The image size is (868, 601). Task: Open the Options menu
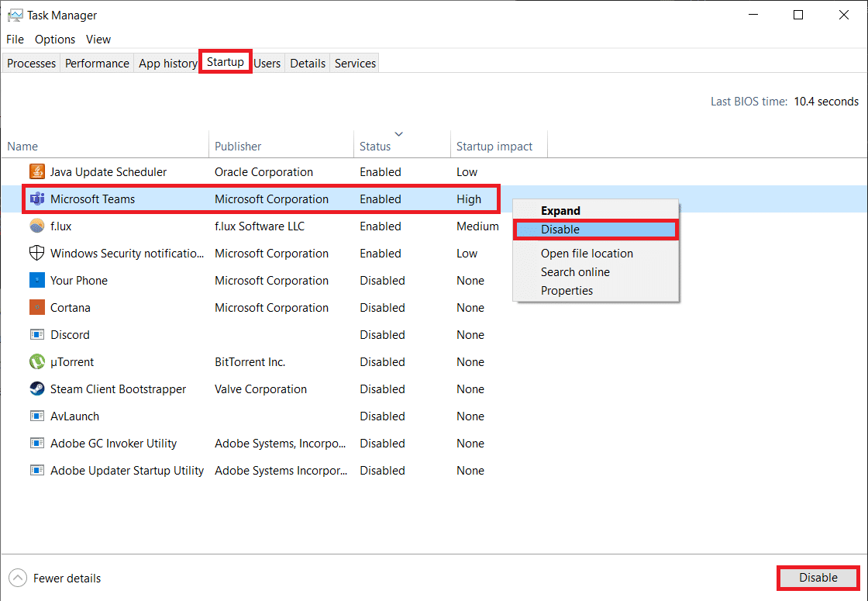click(55, 40)
